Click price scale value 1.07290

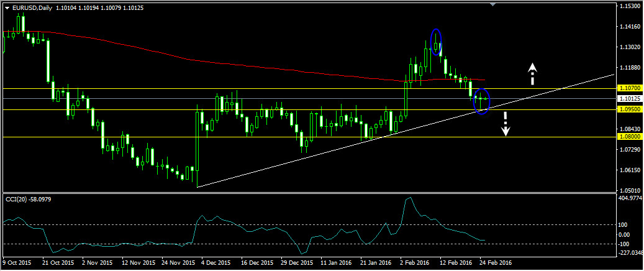[x=630, y=149]
